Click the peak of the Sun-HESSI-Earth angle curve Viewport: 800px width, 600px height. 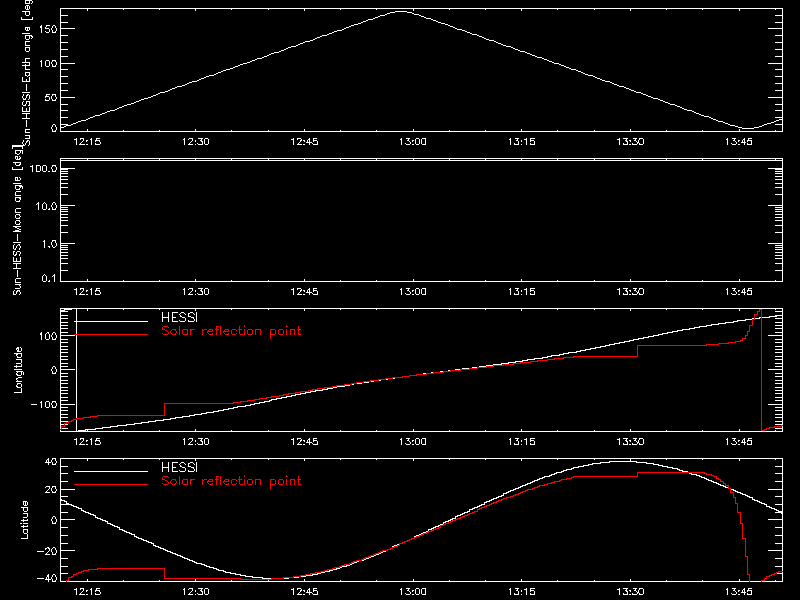tap(402, 11)
